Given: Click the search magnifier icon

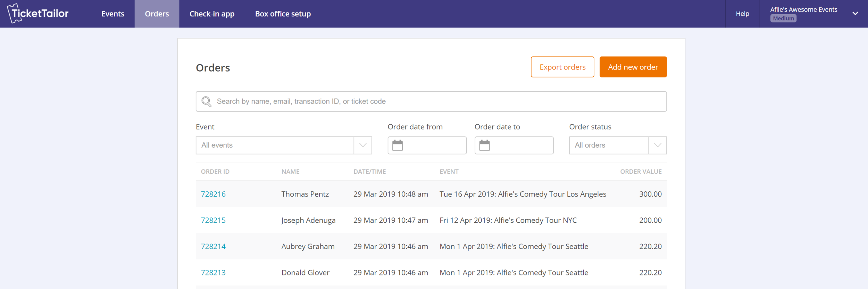Looking at the screenshot, I should pos(207,101).
